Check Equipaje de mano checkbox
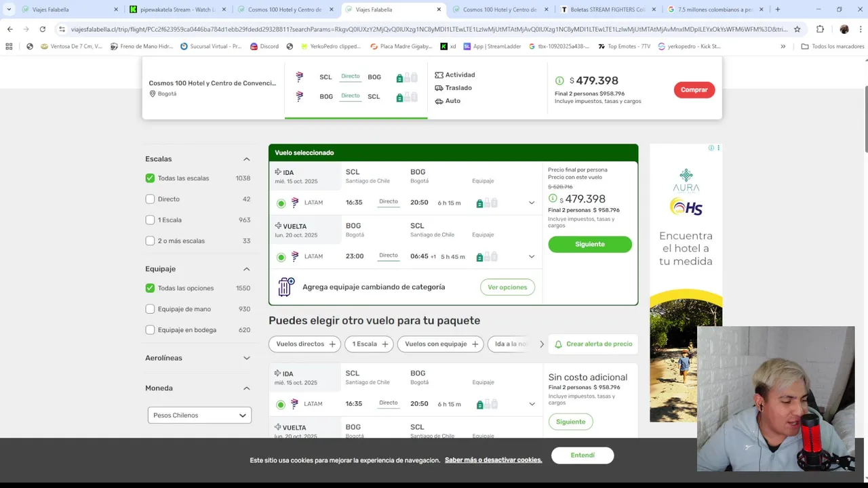This screenshot has height=488, width=868. tap(150, 309)
